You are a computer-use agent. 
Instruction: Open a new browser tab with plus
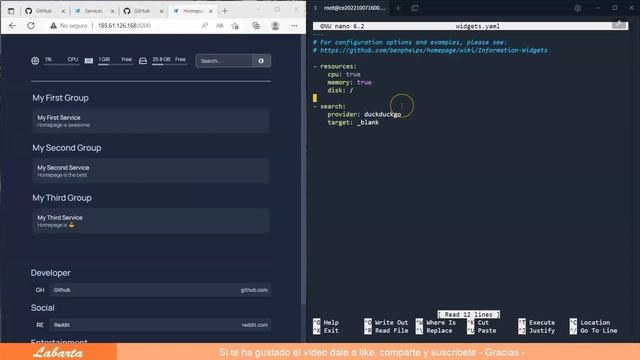(x=225, y=11)
